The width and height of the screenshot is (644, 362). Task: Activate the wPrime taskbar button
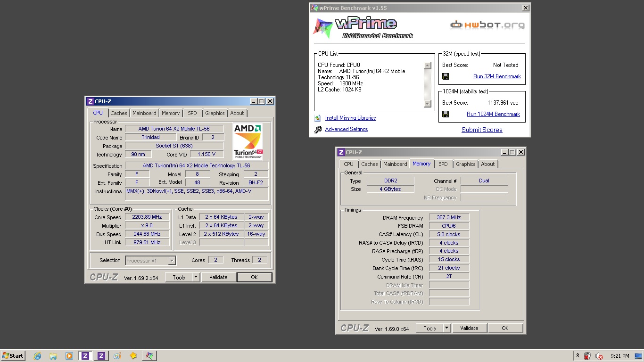coord(149,356)
